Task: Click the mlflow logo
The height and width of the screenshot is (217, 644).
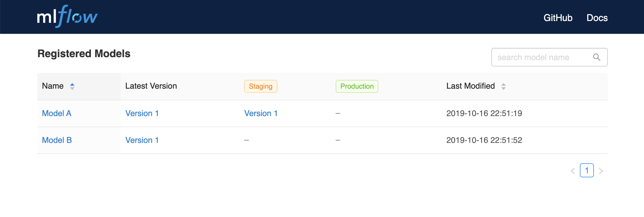Action: coord(67,17)
